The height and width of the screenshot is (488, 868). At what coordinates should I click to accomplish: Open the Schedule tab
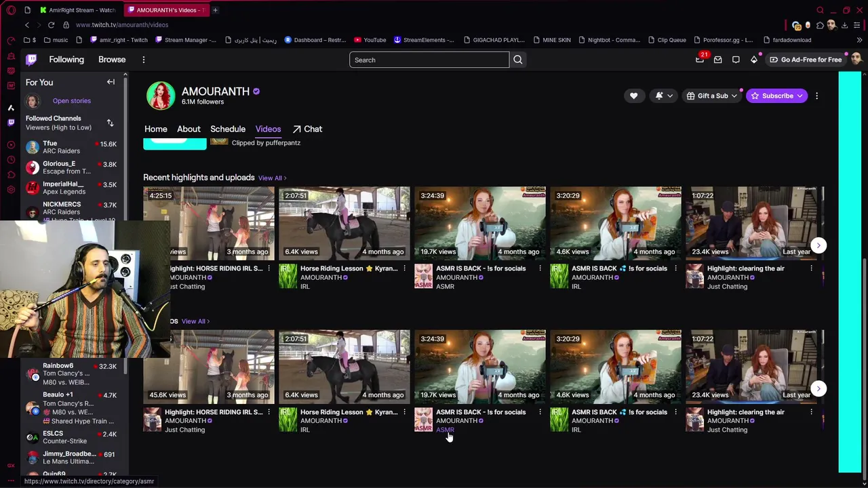tap(228, 129)
